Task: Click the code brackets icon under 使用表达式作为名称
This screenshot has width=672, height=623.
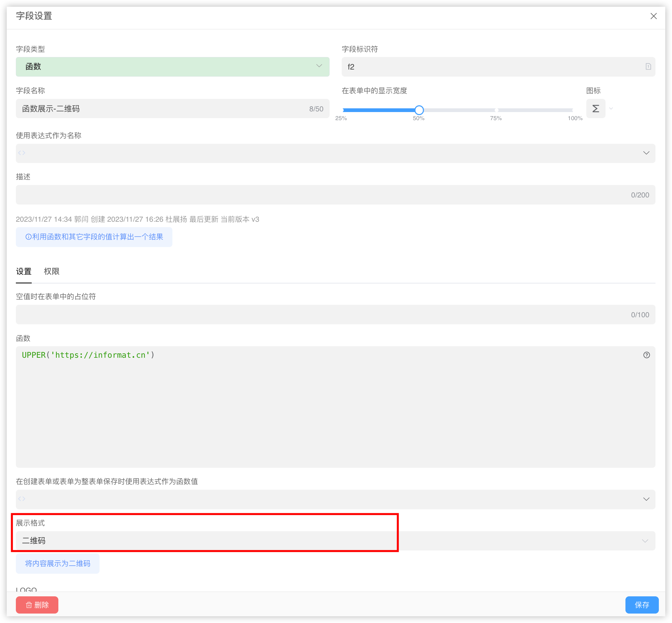Action: pos(22,153)
